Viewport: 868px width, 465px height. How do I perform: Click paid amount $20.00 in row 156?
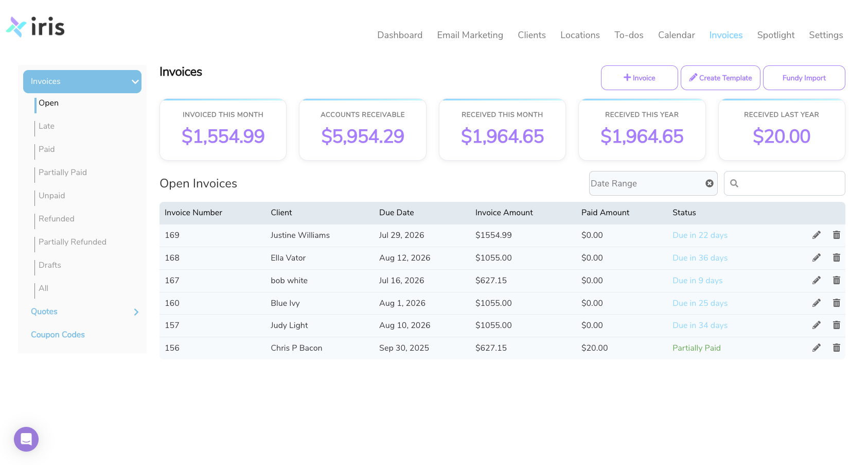[x=595, y=348]
